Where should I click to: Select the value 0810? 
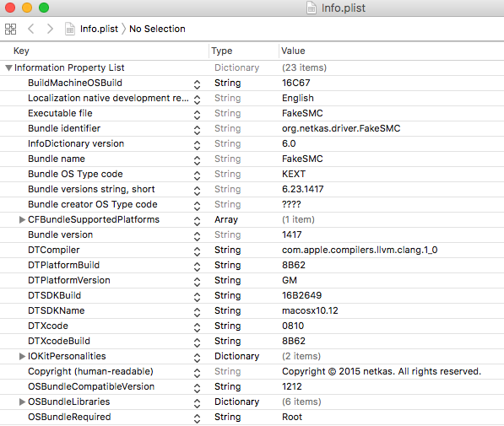click(x=293, y=326)
